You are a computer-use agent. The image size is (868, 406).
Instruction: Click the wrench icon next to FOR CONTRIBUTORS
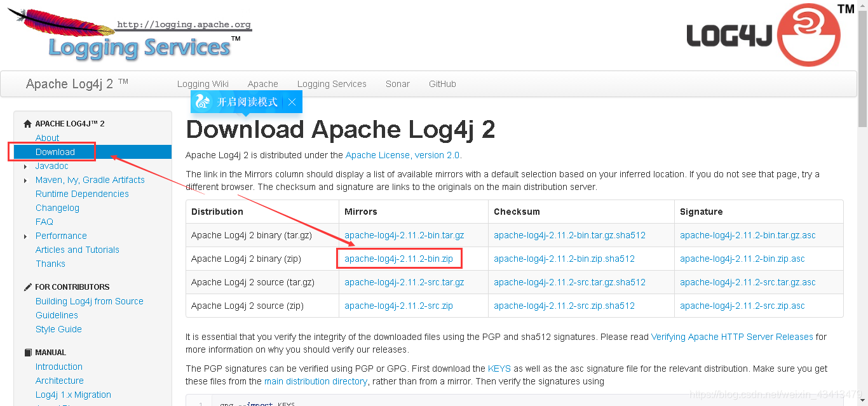coord(27,287)
